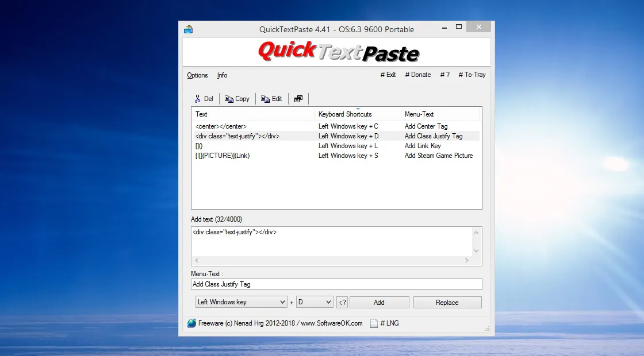The width and height of the screenshot is (644, 356).
Task: Click the Add text horizontal scroll right arrow
Action: pos(466,261)
